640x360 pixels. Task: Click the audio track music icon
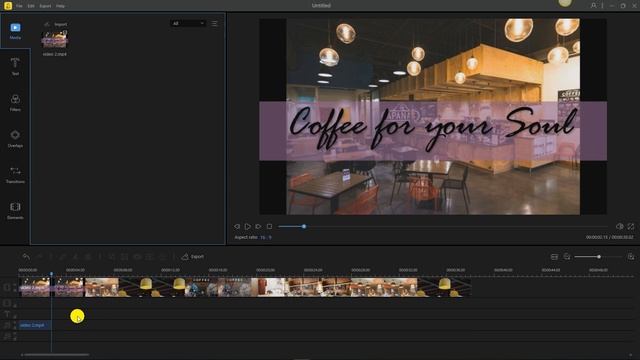tap(7, 325)
